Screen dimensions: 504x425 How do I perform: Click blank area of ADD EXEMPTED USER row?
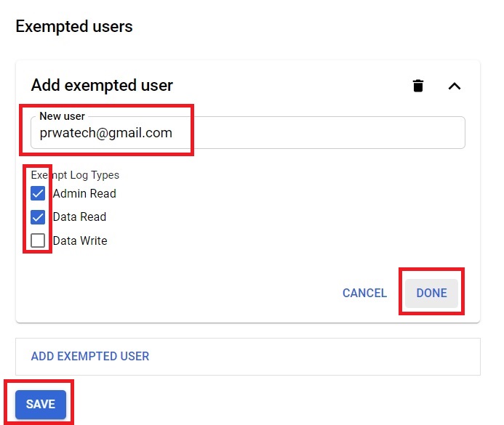(x=315, y=356)
